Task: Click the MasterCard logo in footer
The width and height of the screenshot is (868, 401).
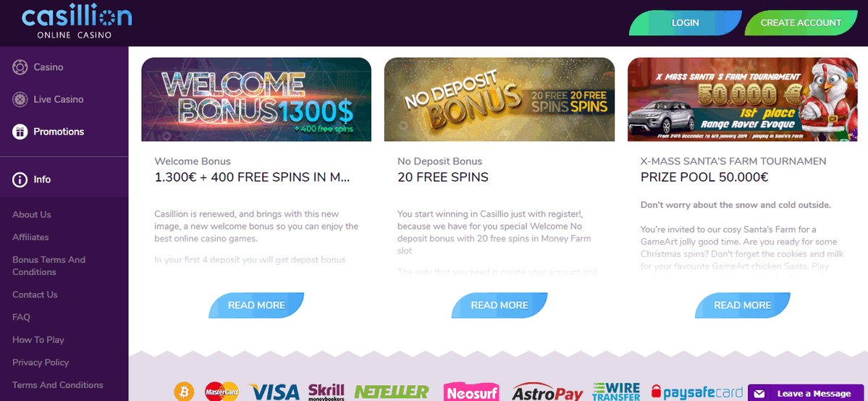Action: 222,392
